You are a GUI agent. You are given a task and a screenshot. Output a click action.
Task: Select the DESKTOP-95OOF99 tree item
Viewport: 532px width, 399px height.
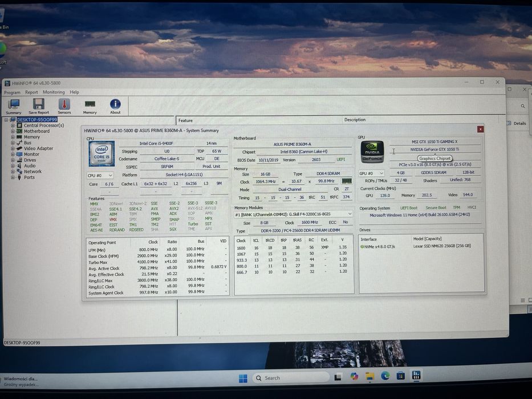point(37,120)
